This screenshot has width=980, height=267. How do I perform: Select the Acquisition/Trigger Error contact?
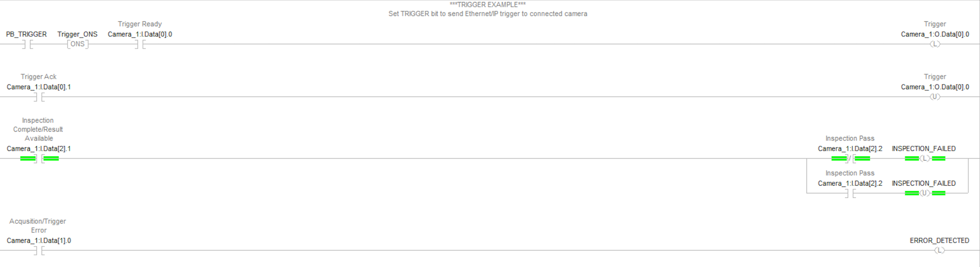pyautogui.click(x=39, y=251)
